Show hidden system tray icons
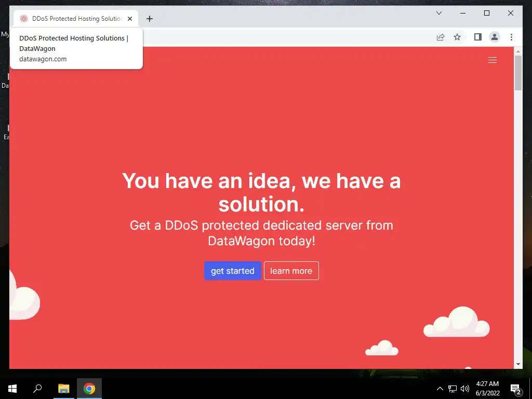 (440, 389)
